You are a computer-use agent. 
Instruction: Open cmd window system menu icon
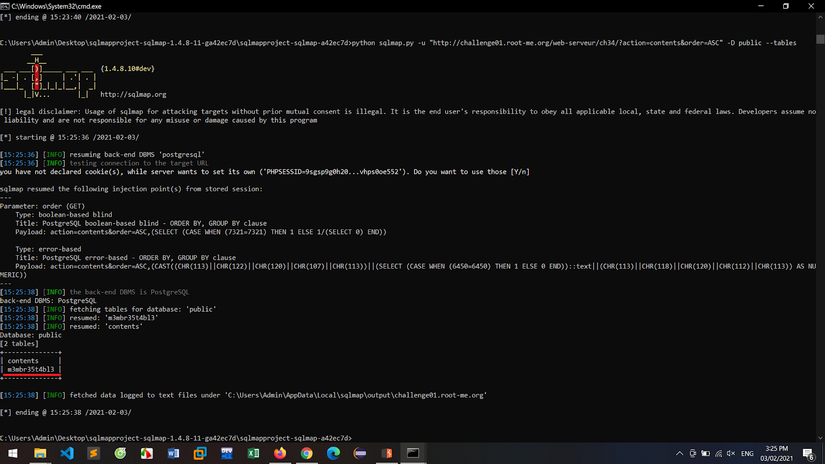5,6
